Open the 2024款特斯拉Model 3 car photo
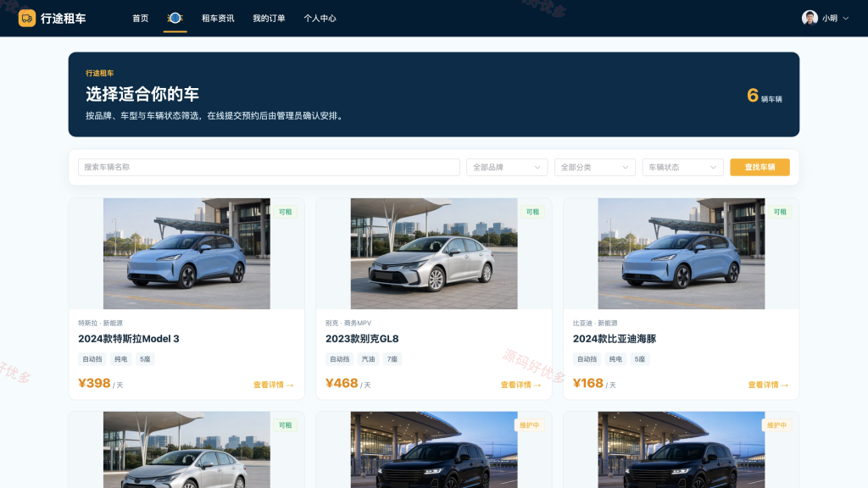The width and height of the screenshot is (868, 488). pyautogui.click(x=186, y=253)
